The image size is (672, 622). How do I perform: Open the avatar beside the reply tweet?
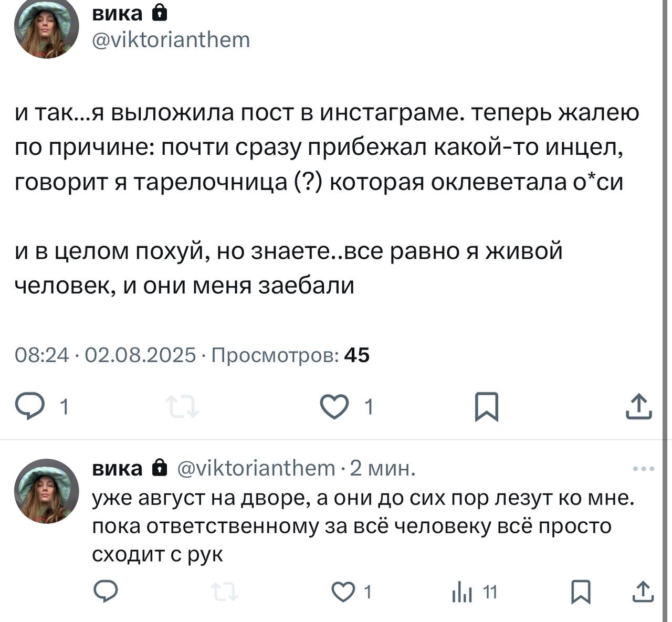(x=46, y=491)
